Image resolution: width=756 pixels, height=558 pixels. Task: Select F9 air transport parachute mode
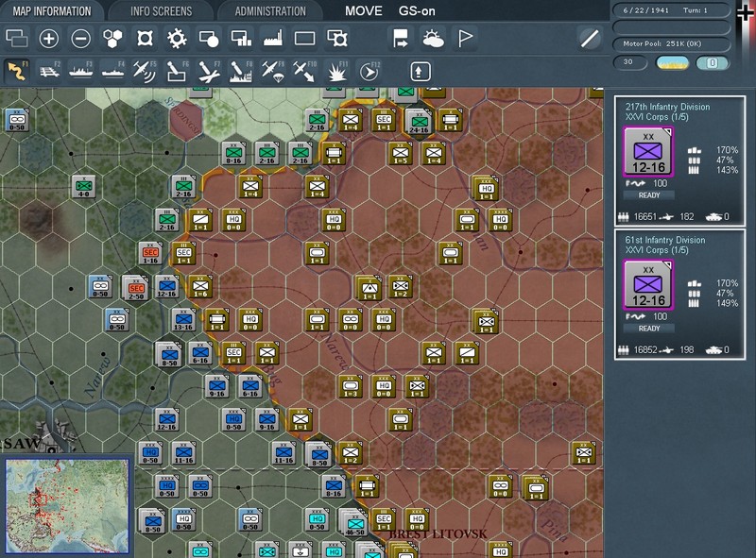click(x=273, y=72)
